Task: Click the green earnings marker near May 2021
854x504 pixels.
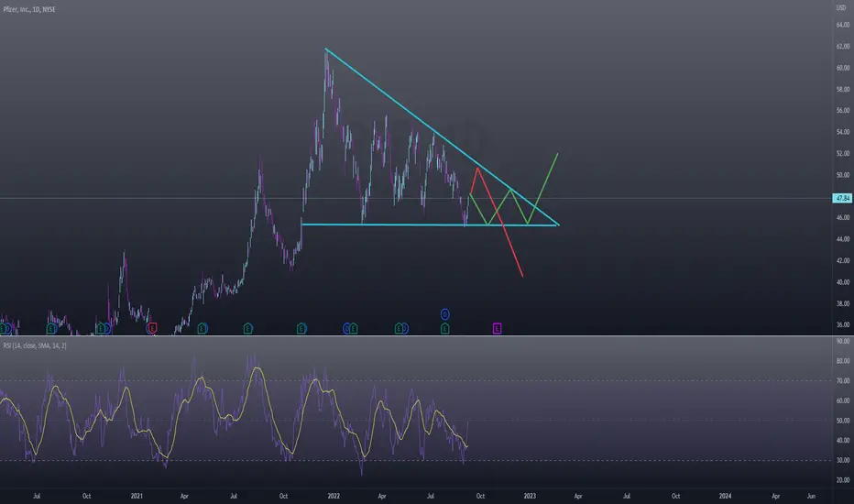Action: pyautogui.click(x=203, y=328)
